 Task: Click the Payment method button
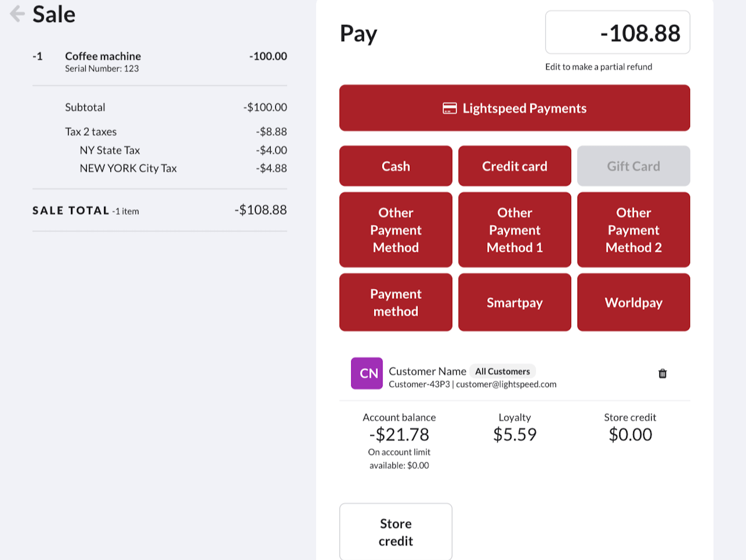(x=395, y=302)
